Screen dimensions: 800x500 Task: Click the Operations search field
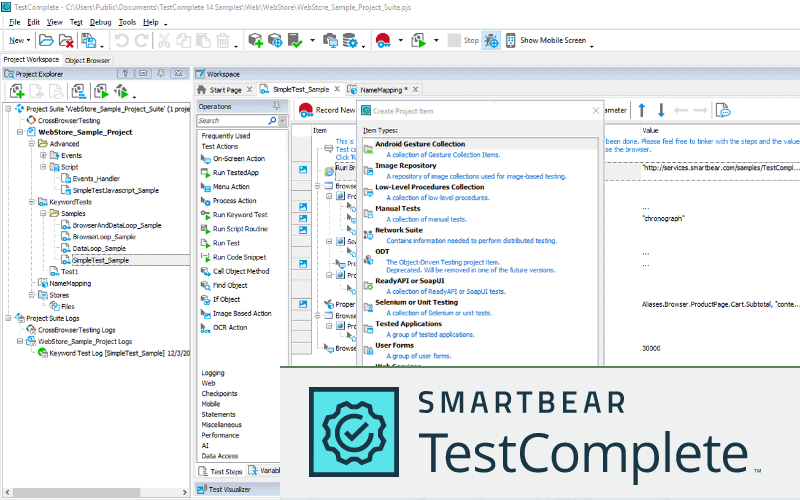click(232, 121)
